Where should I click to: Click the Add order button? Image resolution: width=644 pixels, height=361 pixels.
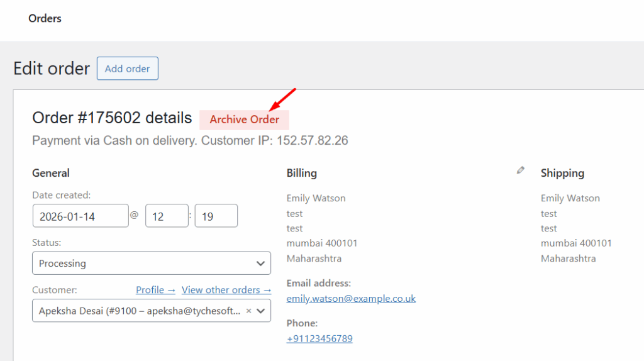[127, 69]
